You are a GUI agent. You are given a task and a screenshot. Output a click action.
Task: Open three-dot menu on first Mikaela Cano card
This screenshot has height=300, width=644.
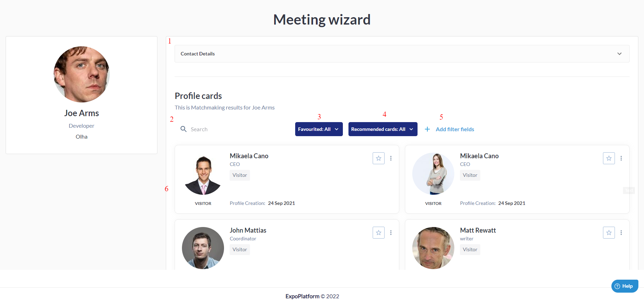(x=391, y=158)
